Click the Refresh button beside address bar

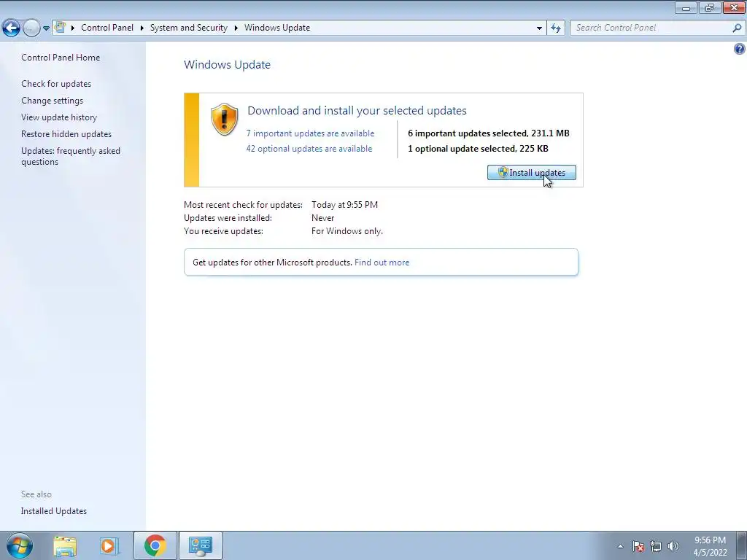click(555, 28)
